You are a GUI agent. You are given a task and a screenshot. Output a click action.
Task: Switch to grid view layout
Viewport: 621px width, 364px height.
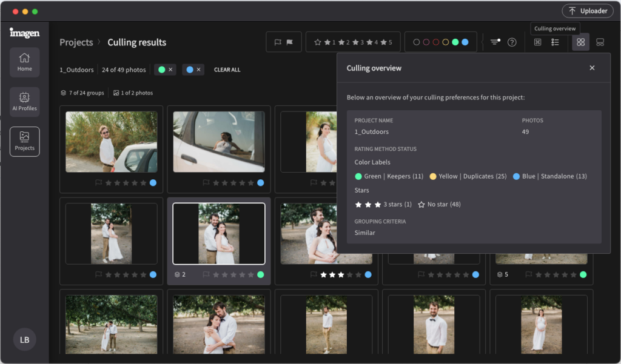(x=580, y=42)
